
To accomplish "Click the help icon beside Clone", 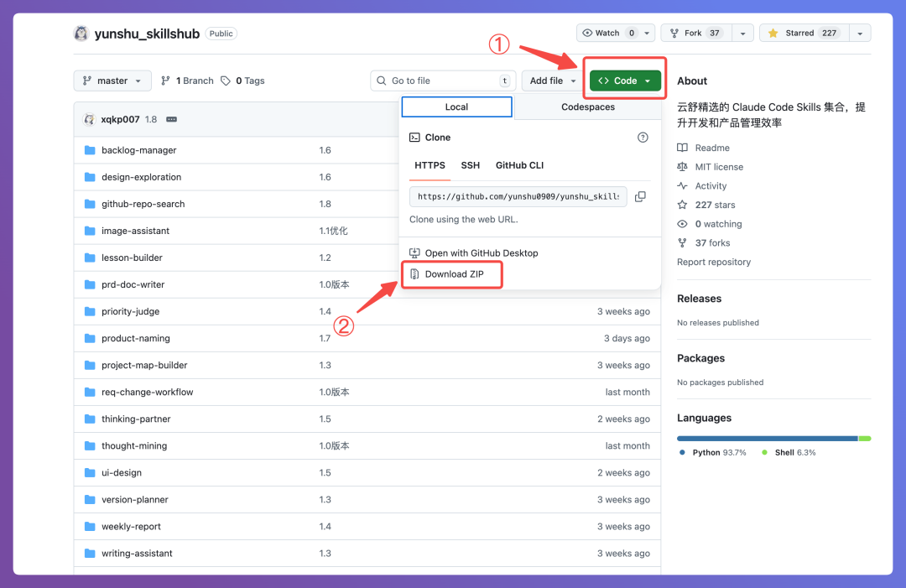I will click(643, 138).
